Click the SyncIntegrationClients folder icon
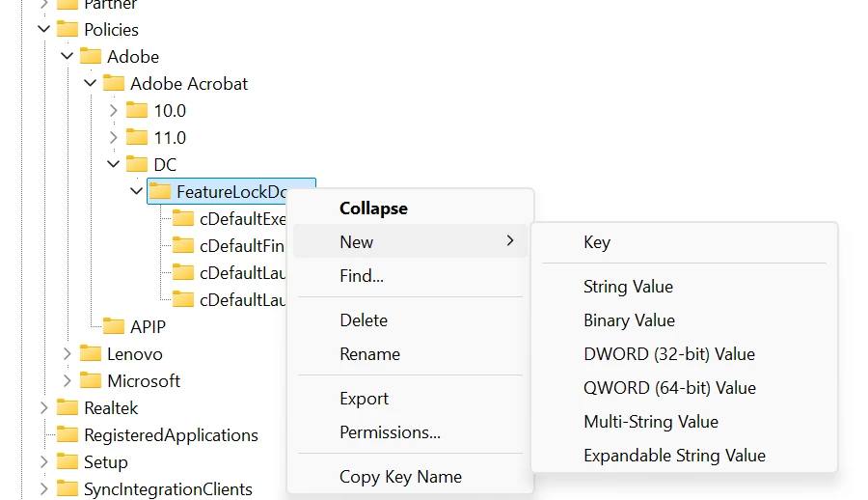This screenshot has height=500, width=868. pos(68,489)
